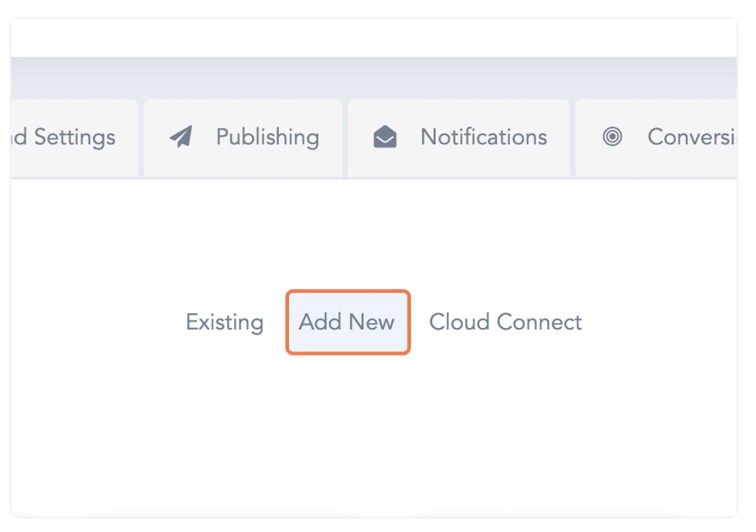Click the Publishing tab's text label
The image size is (756, 532).
click(x=267, y=137)
